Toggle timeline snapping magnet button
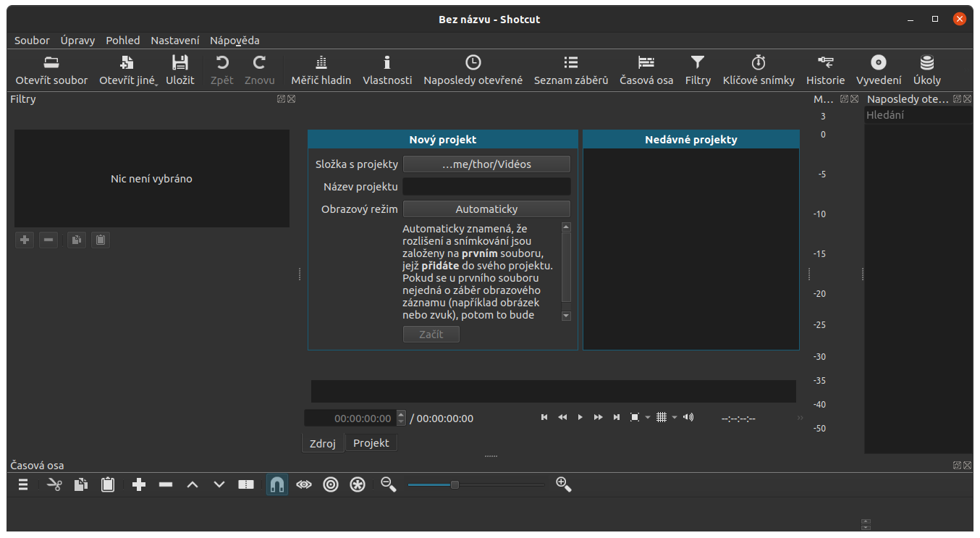The width and height of the screenshot is (980, 538). (x=276, y=484)
